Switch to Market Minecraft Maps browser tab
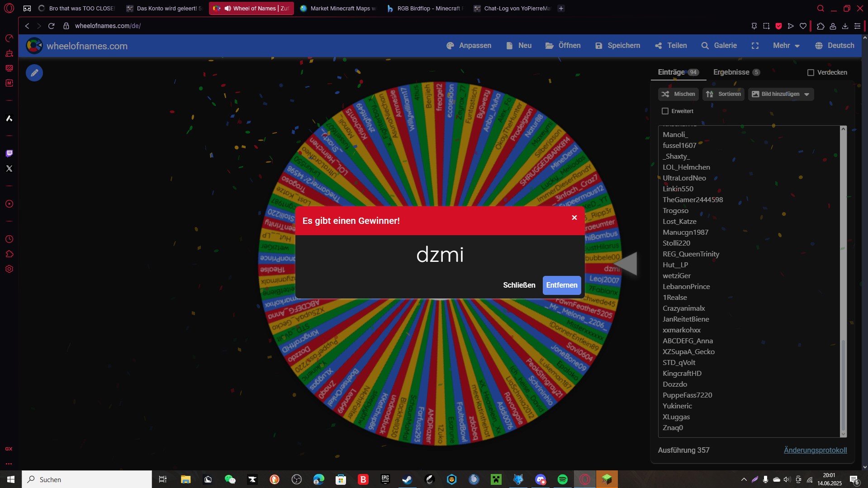Image resolution: width=868 pixels, height=488 pixels. (338, 8)
